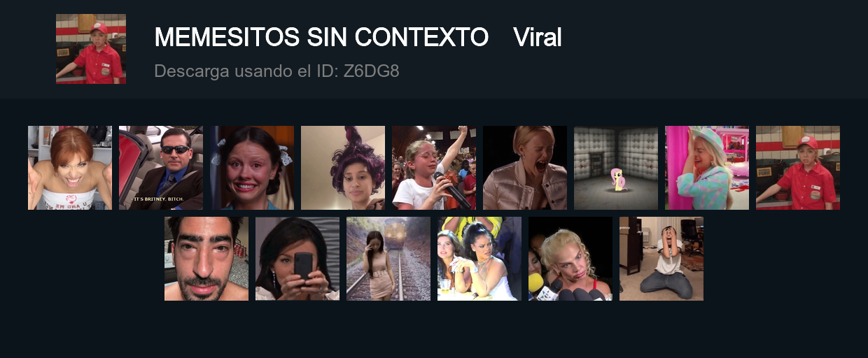Image resolution: width=868 pixels, height=358 pixels.
Task: Open the girl singing with microphone sticker
Action: [434, 168]
